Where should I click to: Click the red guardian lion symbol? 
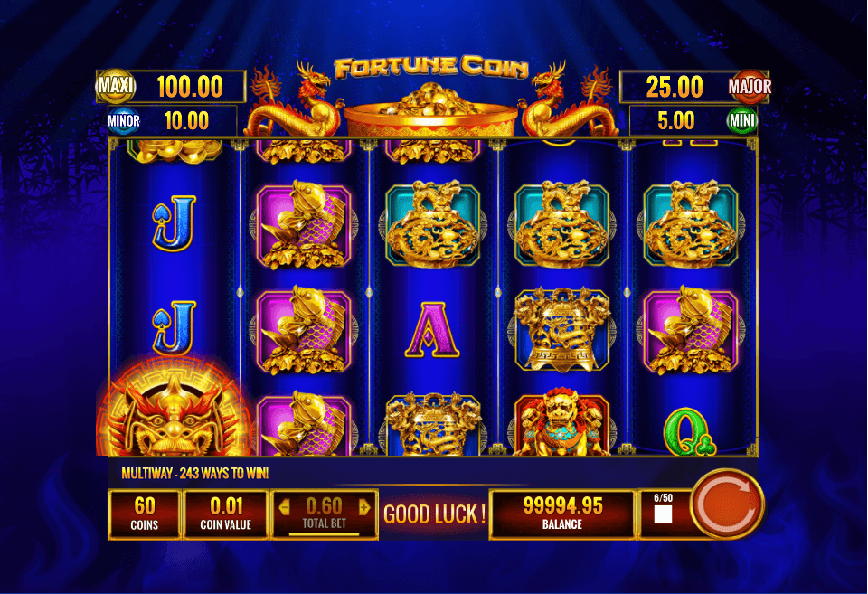point(561,422)
